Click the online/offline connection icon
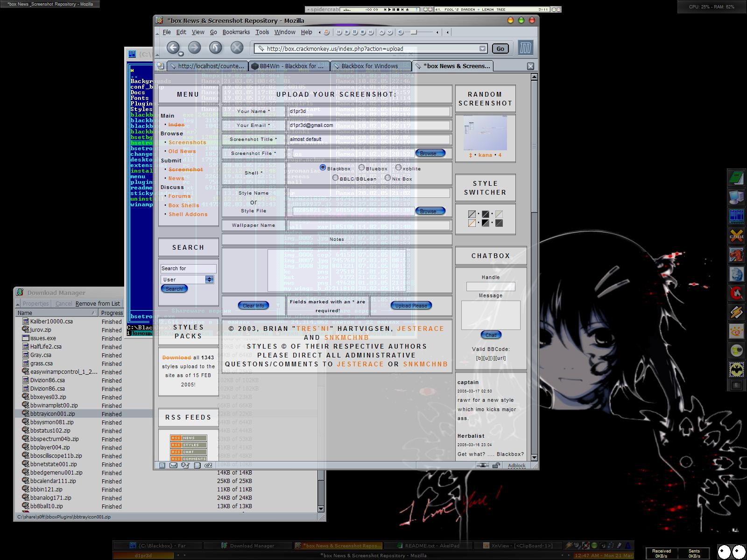Viewport: 747px width, 560px height. 483,465
